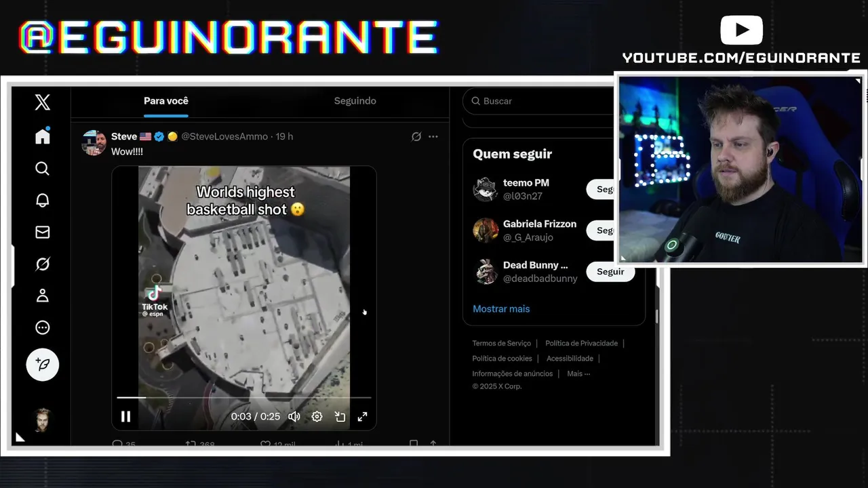Open the account avatar at sidebar bottom
This screenshot has height=488, width=868.
43,420
